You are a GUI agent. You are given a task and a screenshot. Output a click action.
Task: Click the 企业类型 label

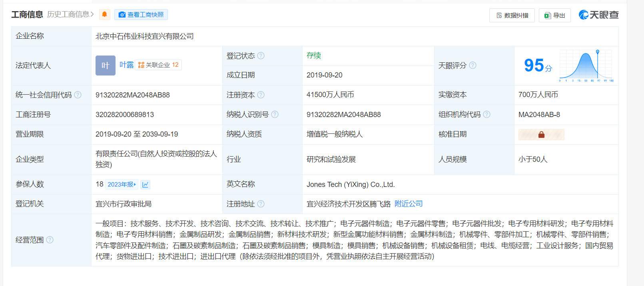click(x=30, y=159)
